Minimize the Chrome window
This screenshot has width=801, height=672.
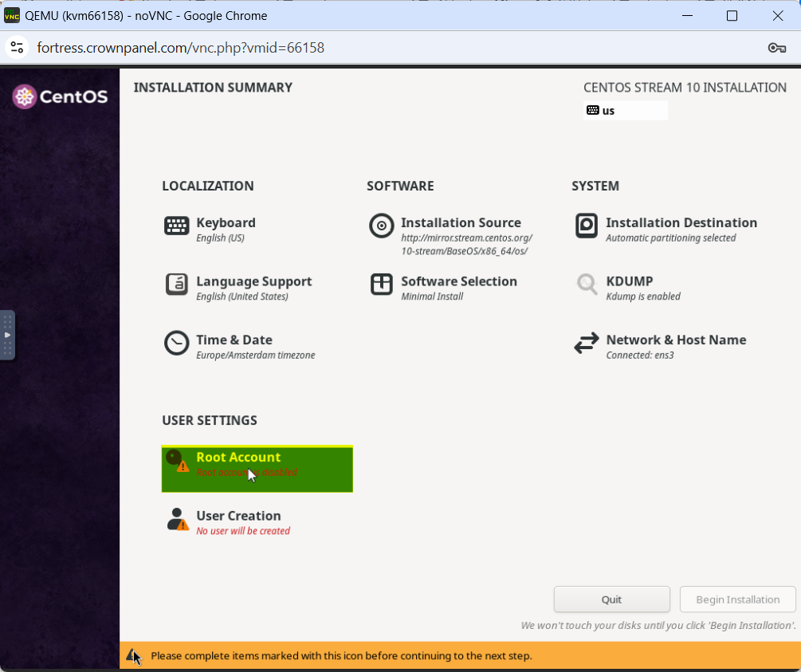[x=687, y=16]
